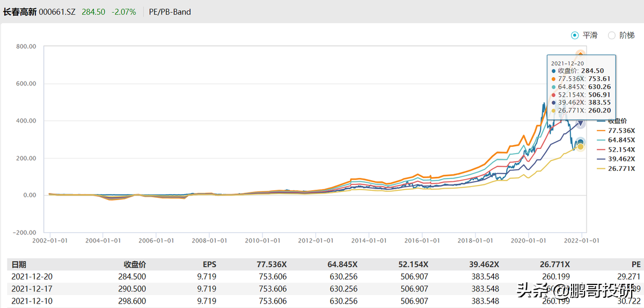644x308 pixels.
Task: Click tooltip date 2021-12-20
Action: pos(567,63)
